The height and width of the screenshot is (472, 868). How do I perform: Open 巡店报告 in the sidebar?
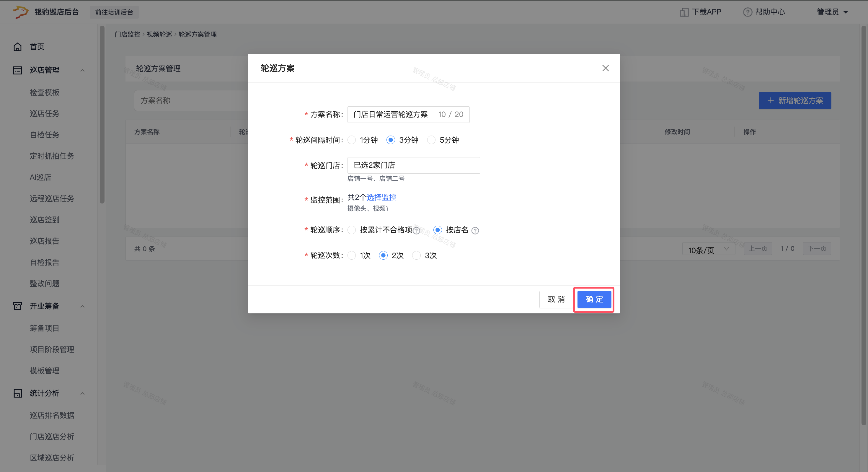point(45,241)
